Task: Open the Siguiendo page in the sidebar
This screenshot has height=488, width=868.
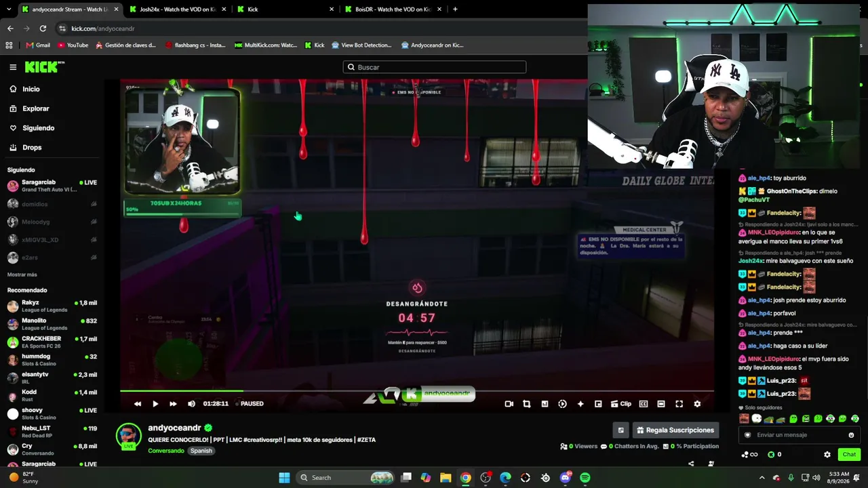Action: 38,128
